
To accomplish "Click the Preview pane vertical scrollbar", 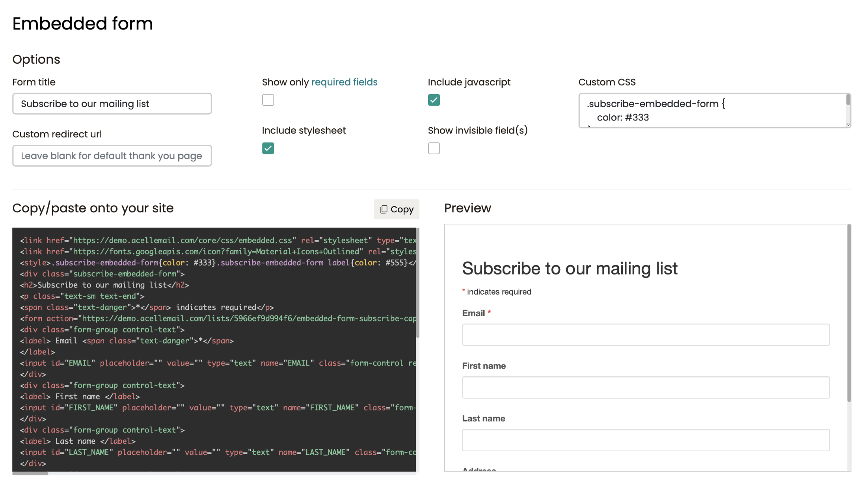I will (x=849, y=313).
